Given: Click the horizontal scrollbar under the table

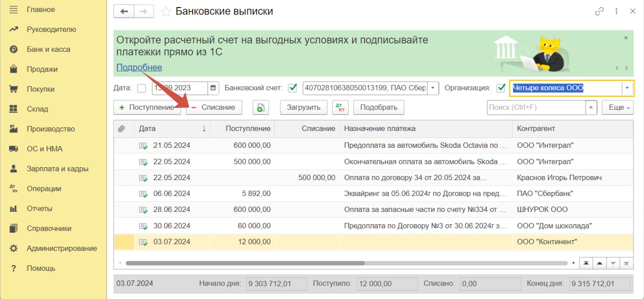Looking at the screenshot, I should tap(245, 263).
